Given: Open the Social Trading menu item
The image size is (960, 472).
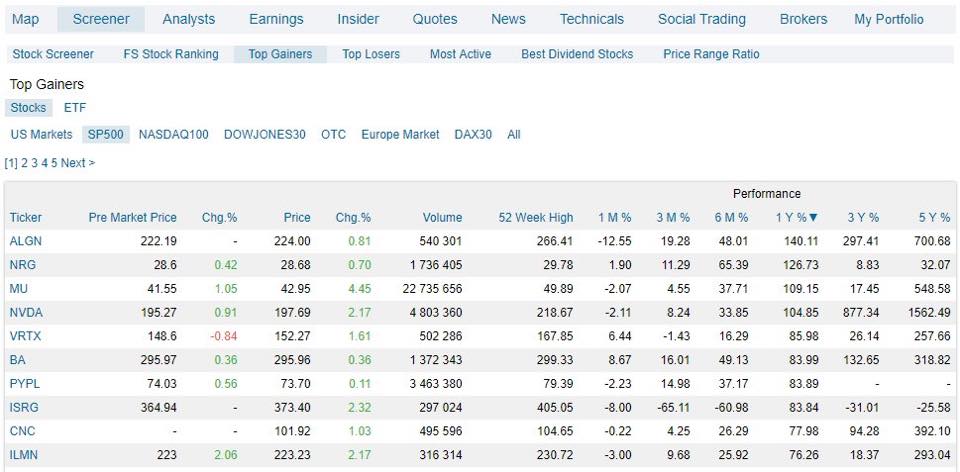Looking at the screenshot, I should (702, 19).
